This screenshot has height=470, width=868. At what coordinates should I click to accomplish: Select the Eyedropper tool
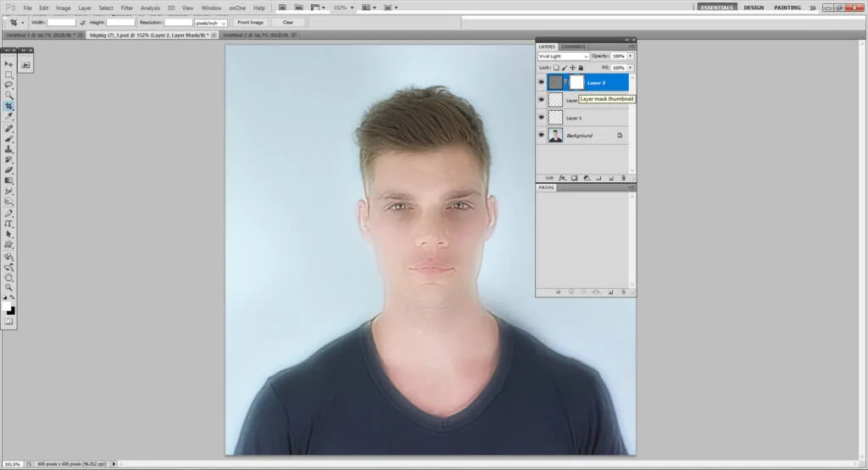coord(8,116)
